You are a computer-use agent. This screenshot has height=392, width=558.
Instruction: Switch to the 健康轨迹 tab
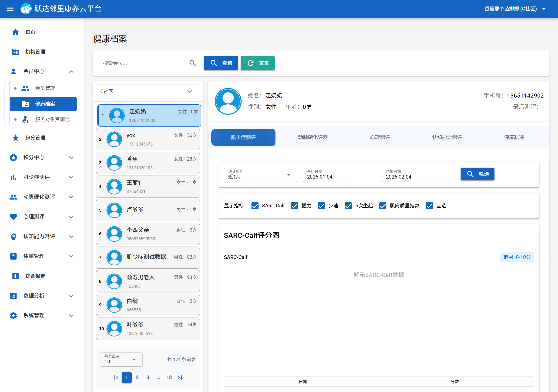[514, 137]
